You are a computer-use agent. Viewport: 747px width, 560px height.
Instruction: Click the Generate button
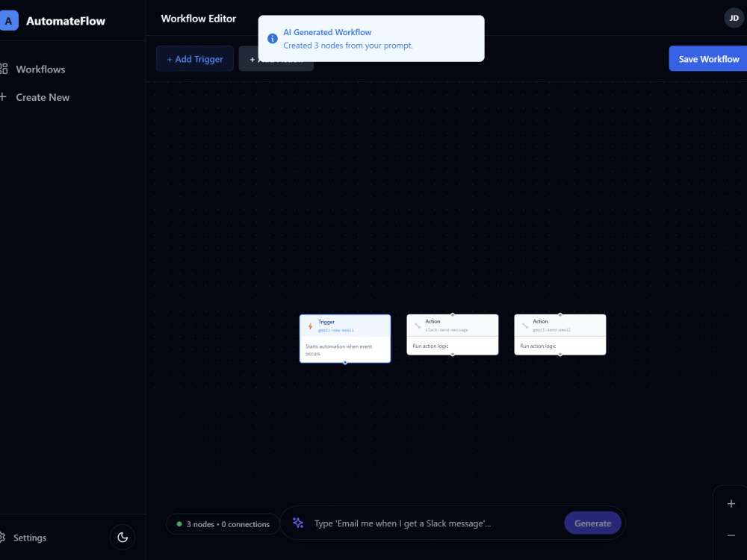592,523
